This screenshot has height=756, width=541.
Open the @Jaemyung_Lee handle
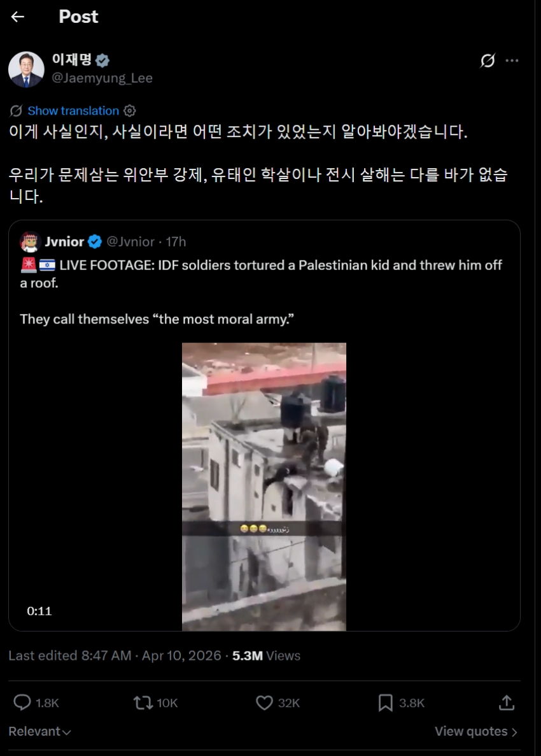click(102, 78)
